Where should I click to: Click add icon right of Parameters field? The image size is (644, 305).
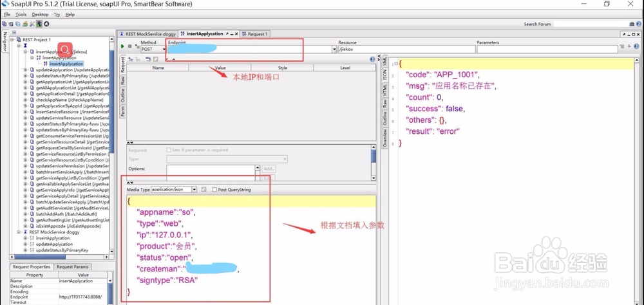coord(629,46)
